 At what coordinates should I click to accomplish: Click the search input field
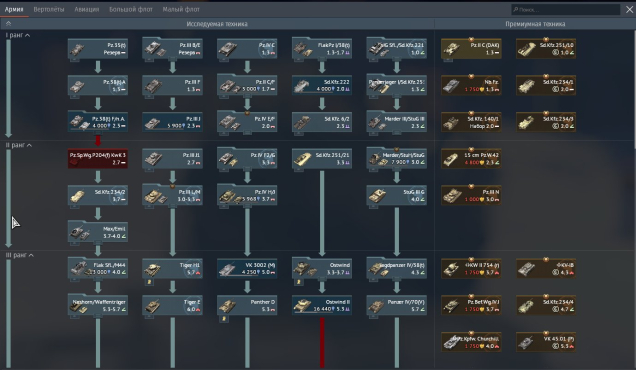pyautogui.click(x=565, y=9)
